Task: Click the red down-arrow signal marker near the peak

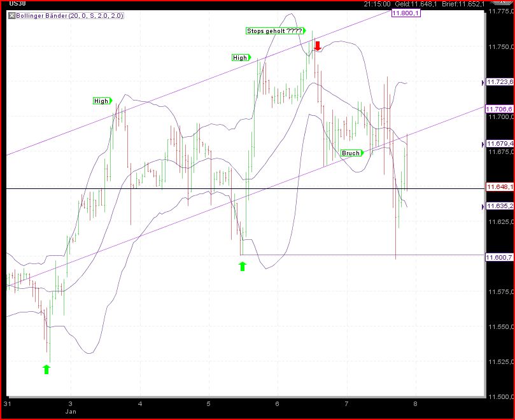Action: 318,46
